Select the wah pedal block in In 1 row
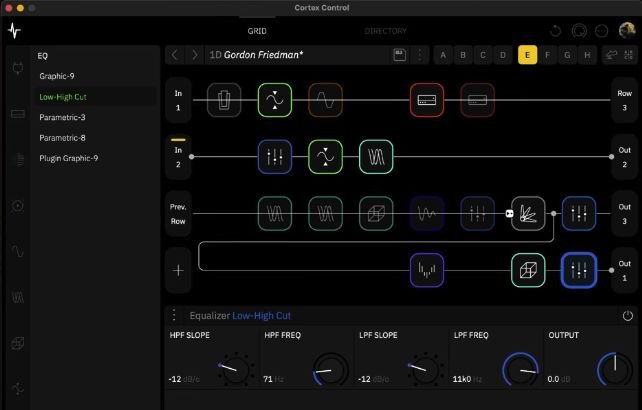 click(x=224, y=100)
